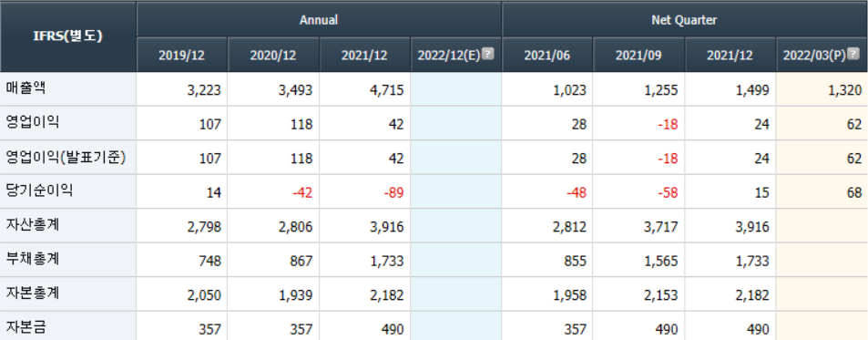The height and width of the screenshot is (340, 868).
Task: Click 영업이익 row value 107 for 2019/12
Action: coord(210,125)
